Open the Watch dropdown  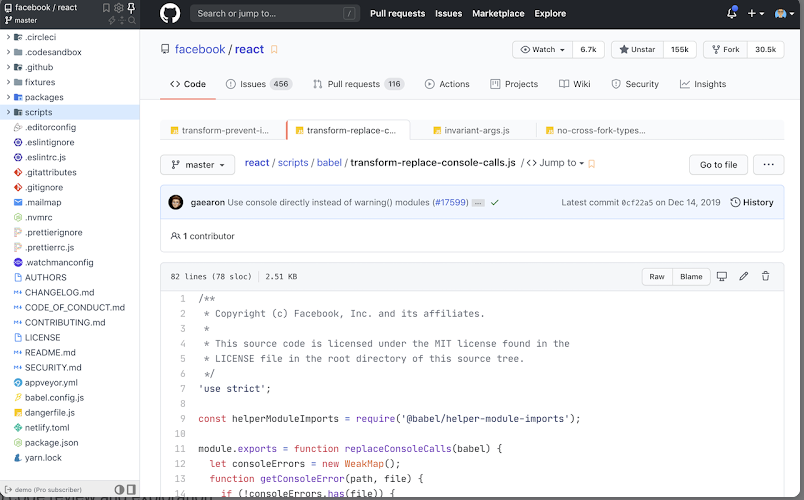click(542, 50)
